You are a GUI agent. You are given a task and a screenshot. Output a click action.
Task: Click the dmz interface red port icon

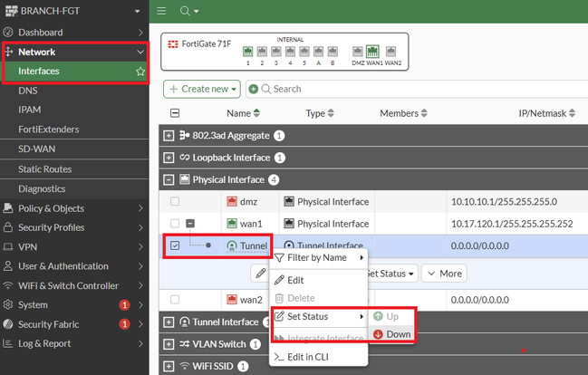pyautogui.click(x=232, y=202)
